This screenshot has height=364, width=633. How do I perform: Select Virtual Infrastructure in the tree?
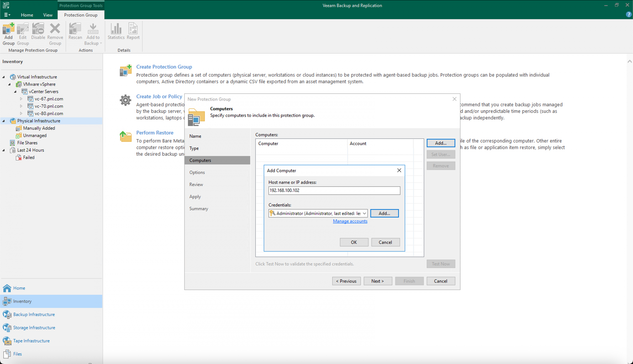point(37,77)
